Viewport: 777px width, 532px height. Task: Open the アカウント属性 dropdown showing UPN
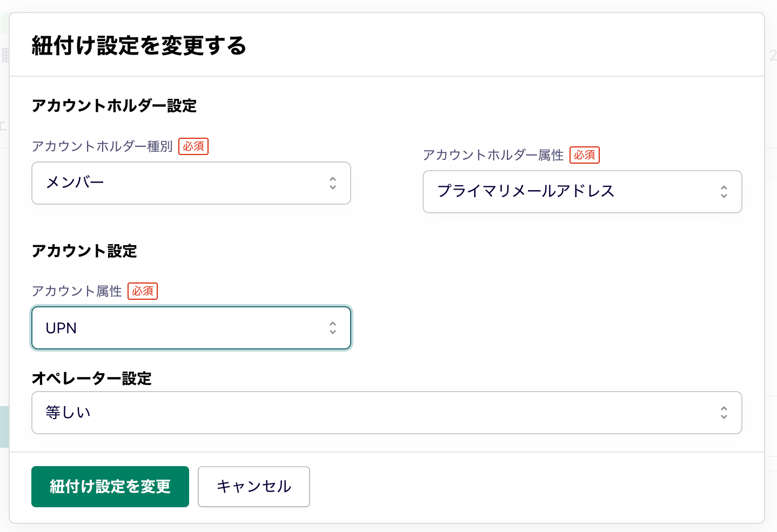click(191, 328)
